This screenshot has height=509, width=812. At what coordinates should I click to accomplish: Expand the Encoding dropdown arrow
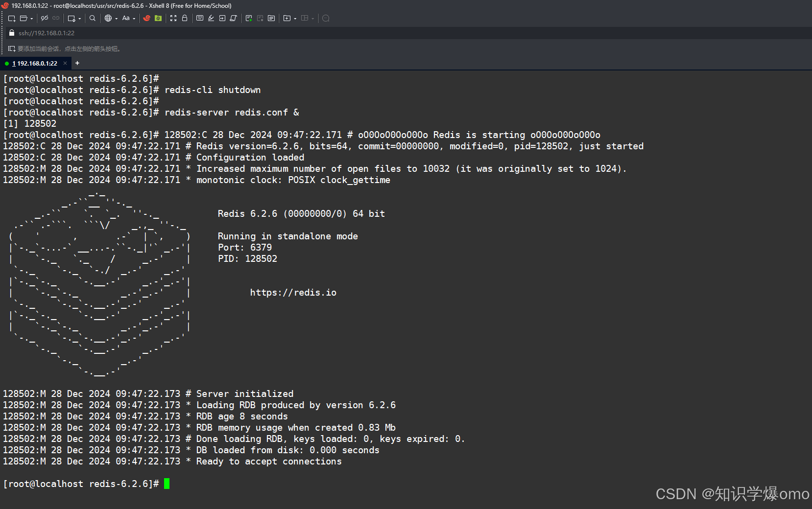tap(117, 19)
